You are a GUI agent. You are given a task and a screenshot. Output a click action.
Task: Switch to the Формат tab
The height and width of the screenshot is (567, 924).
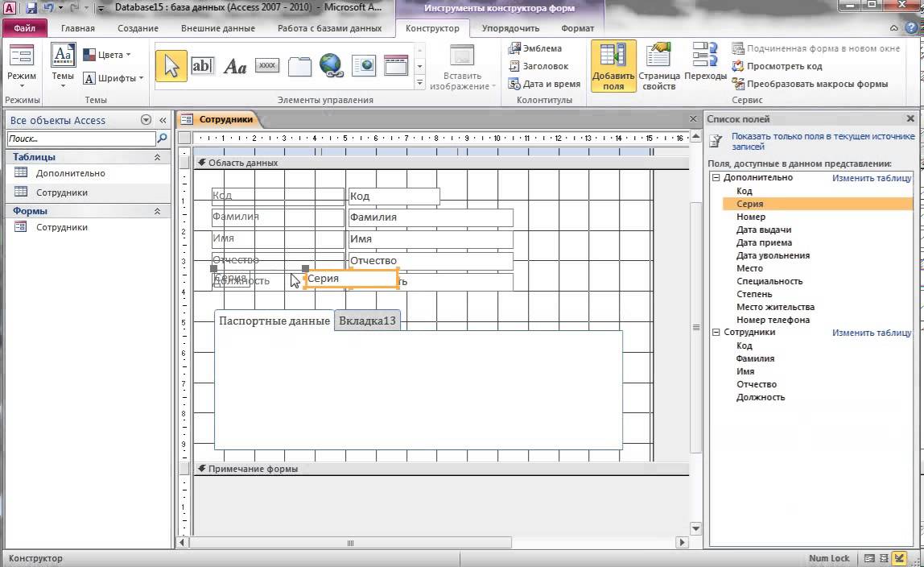(578, 28)
